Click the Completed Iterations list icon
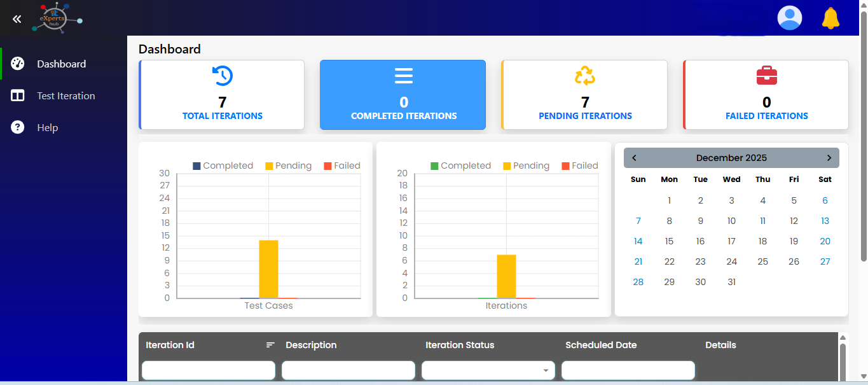The width and height of the screenshot is (868, 385). tap(404, 76)
